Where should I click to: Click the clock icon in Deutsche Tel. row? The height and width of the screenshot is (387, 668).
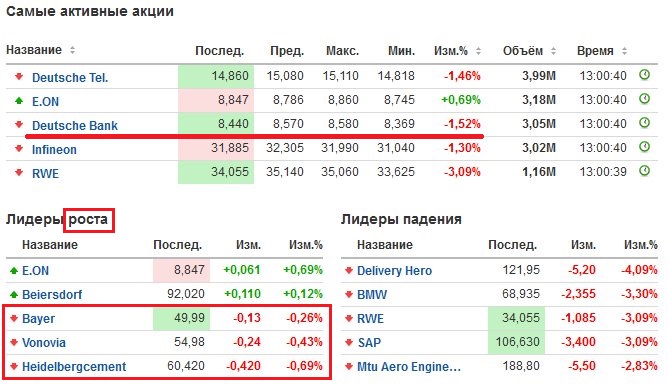[x=645, y=75]
